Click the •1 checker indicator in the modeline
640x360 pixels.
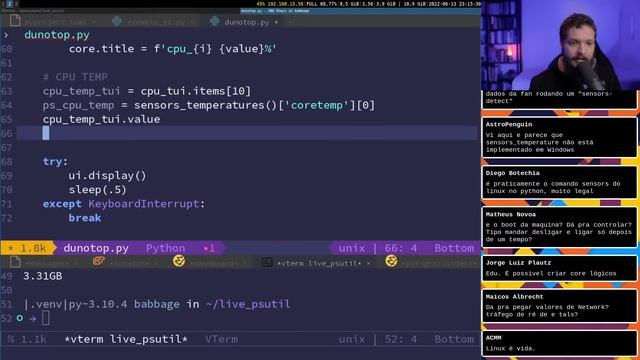[209, 248]
